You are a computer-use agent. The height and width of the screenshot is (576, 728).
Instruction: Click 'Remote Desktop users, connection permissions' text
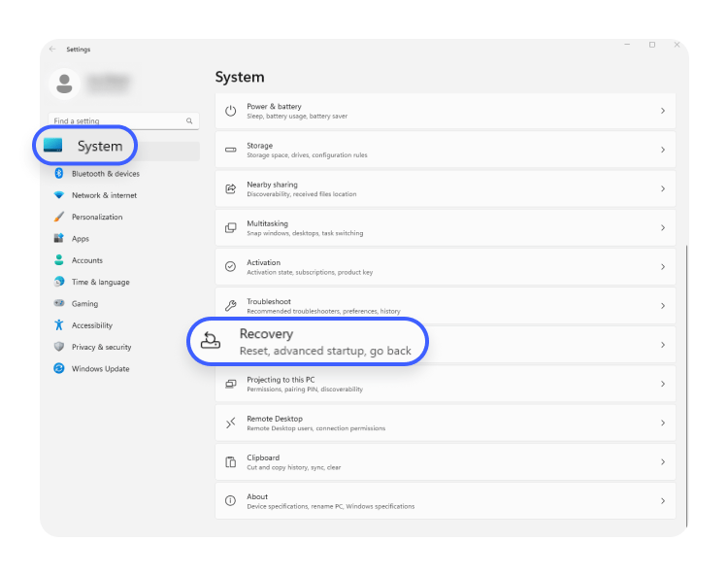(x=316, y=428)
